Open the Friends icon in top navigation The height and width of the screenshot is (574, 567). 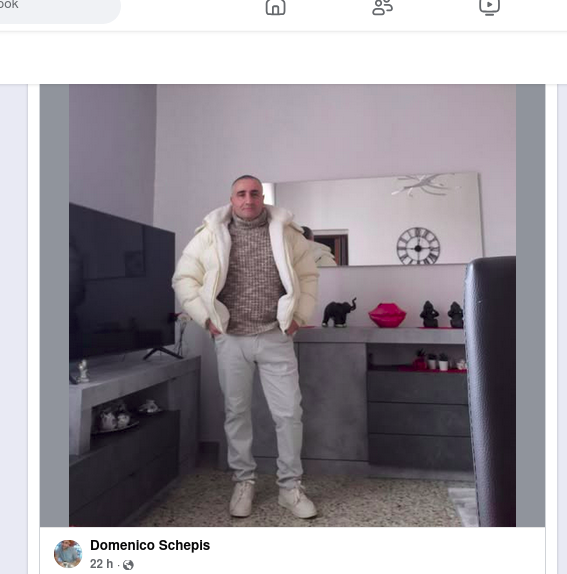point(383,7)
